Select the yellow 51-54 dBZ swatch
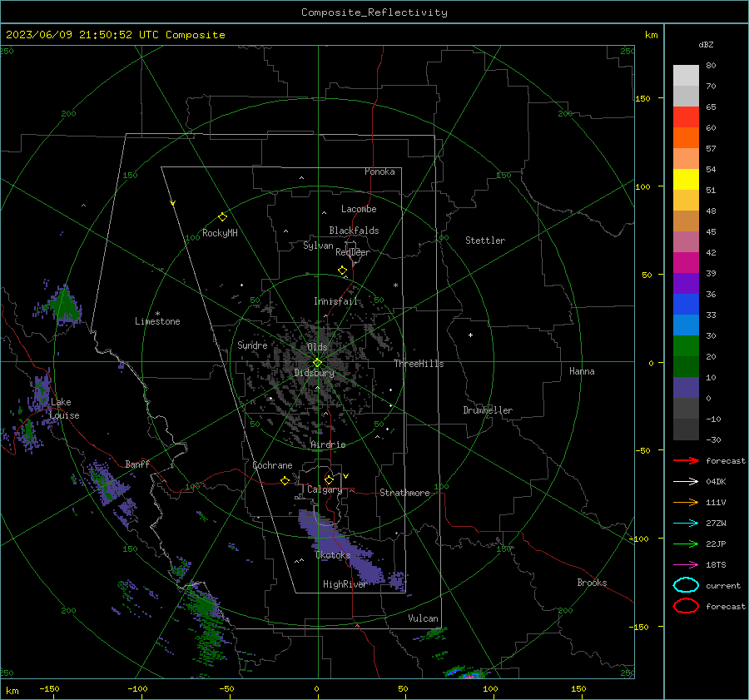749x700 pixels. (x=686, y=179)
